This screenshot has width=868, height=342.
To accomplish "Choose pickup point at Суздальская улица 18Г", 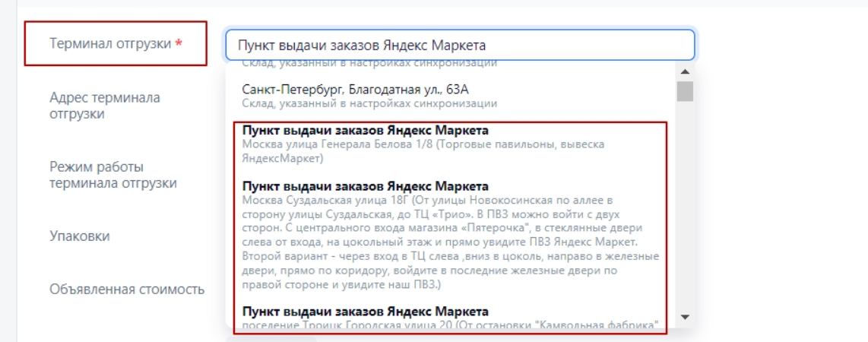I will (451, 234).
